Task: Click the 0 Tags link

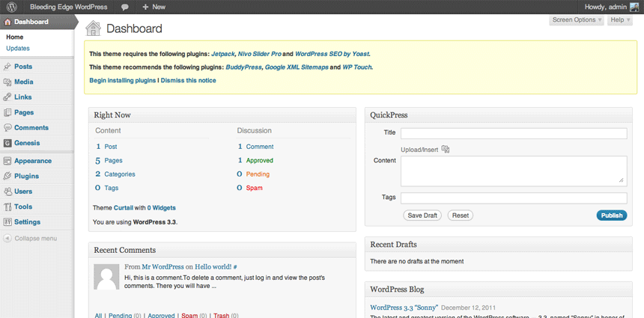Action: tap(107, 188)
